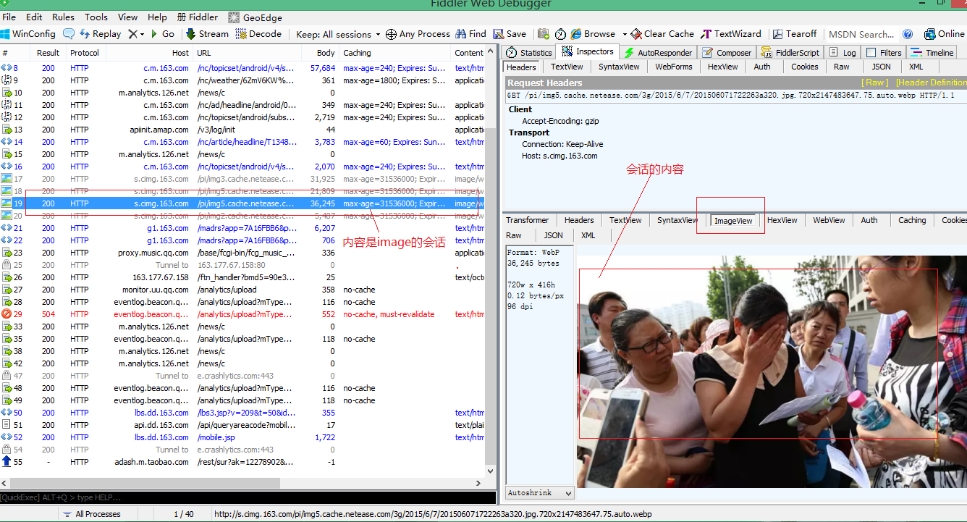Toggle the Decode option

tap(258, 34)
